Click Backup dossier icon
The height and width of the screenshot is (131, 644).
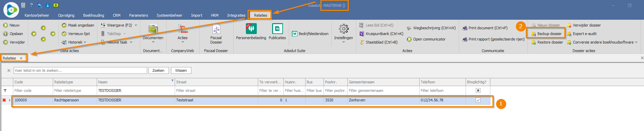[x=533, y=34]
